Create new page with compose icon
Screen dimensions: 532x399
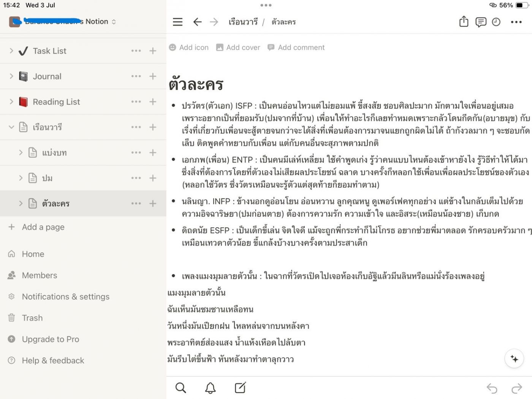coord(240,388)
